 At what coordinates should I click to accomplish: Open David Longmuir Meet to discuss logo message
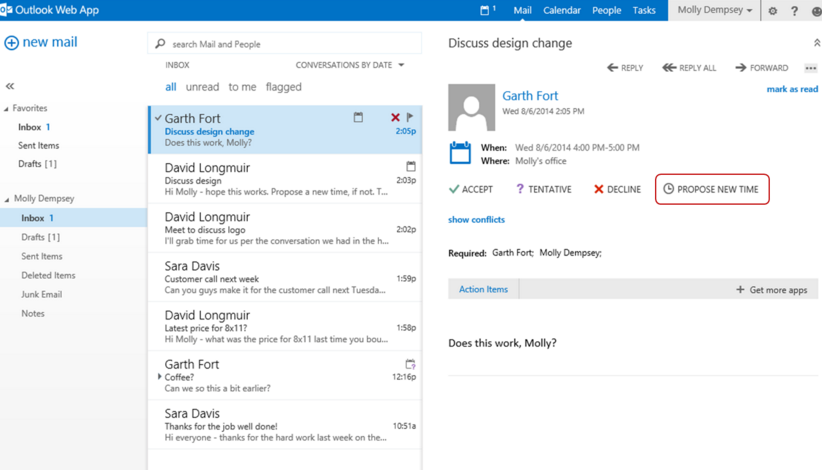(x=285, y=228)
